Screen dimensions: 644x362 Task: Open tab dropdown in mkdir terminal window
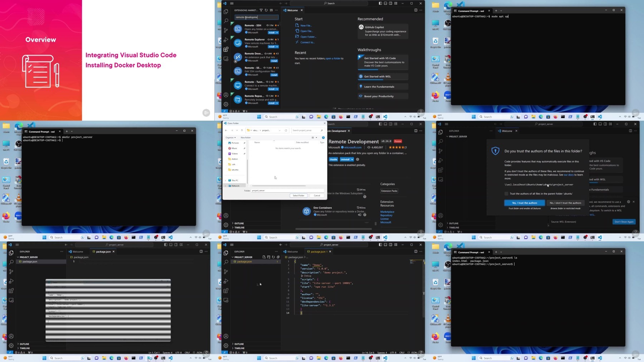[72, 131]
